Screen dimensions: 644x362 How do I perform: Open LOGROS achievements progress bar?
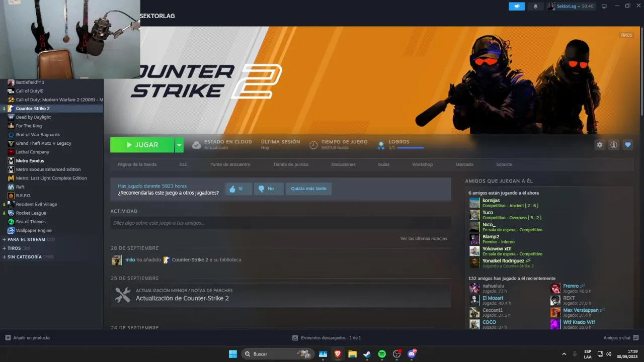pyautogui.click(x=410, y=148)
